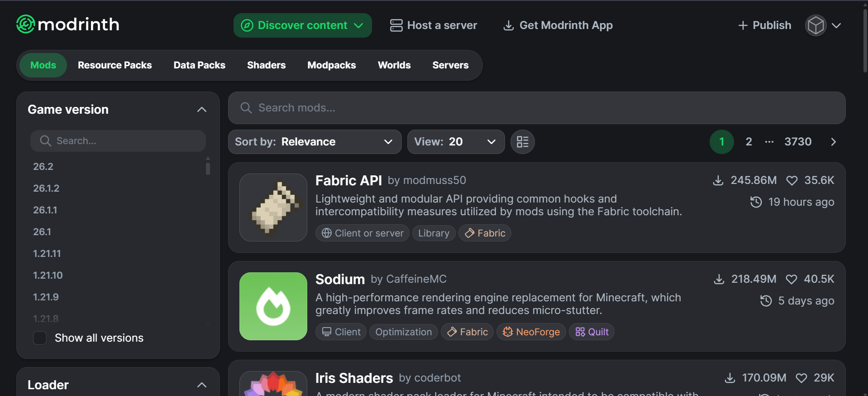The width and height of the screenshot is (868, 396).
Task: Jump to last results page 3730
Action: click(798, 142)
